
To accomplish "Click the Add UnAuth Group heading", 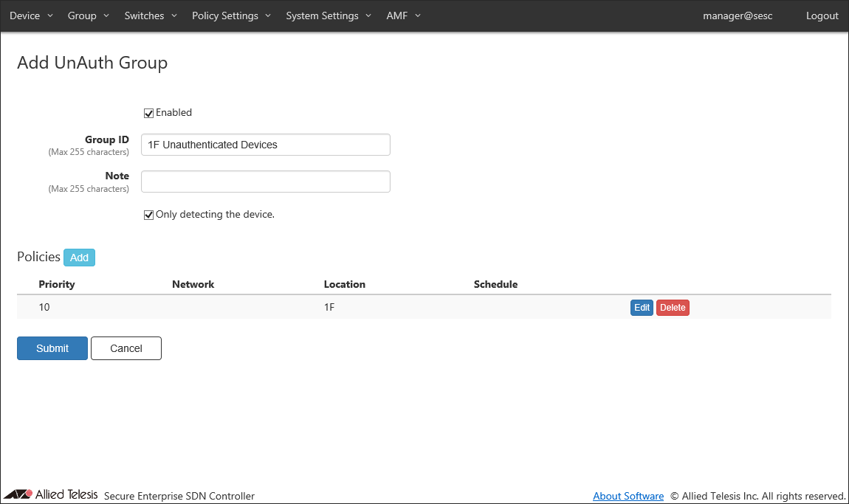I will pos(92,63).
